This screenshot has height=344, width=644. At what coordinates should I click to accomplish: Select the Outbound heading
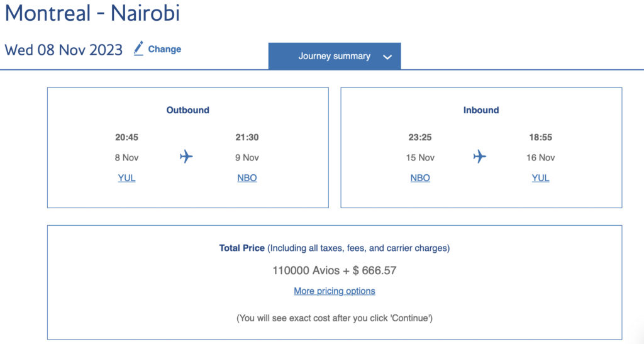point(187,110)
